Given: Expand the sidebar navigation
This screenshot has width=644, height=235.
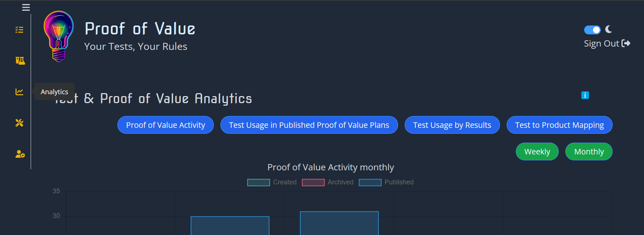Looking at the screenshot, I should [x=26, y=7].
